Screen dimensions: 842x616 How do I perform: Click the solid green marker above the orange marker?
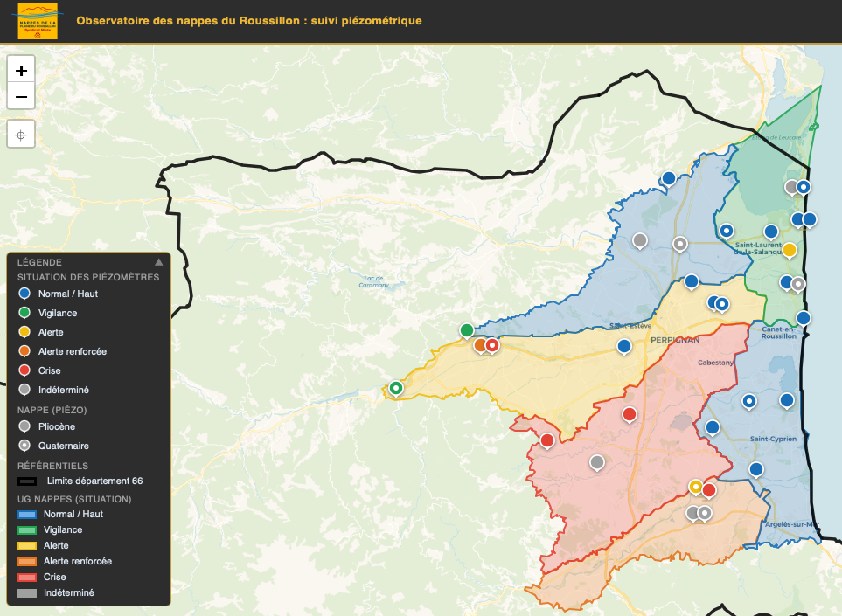467,330
